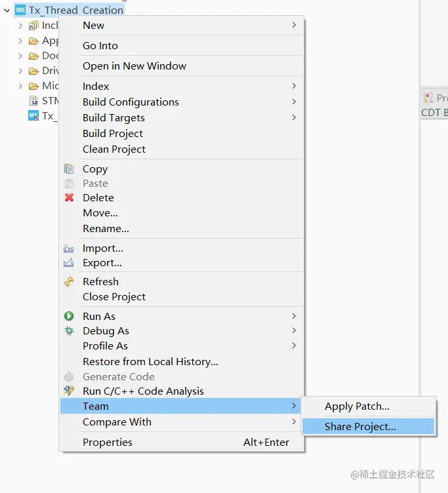The image size is (448, 493).
Task: Select Open in New Window
Action: [x=182, y=66]
